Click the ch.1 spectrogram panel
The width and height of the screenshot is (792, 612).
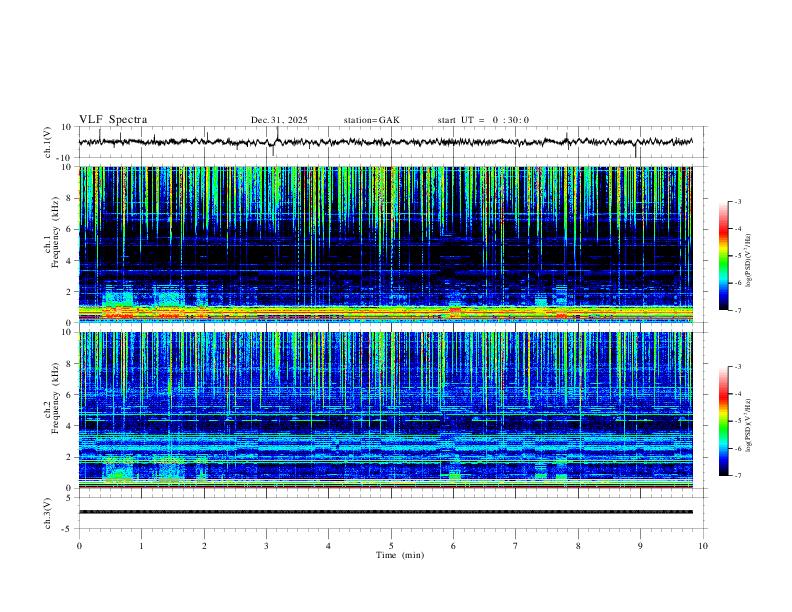(x=386, y=244)
